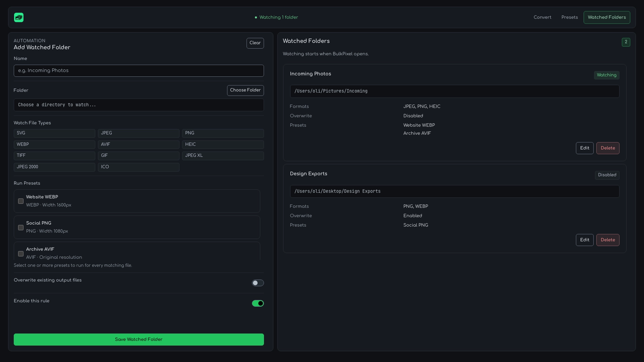Toggle the GIF file type
This screenshot has height=362, width=644.
pos(139,156)
